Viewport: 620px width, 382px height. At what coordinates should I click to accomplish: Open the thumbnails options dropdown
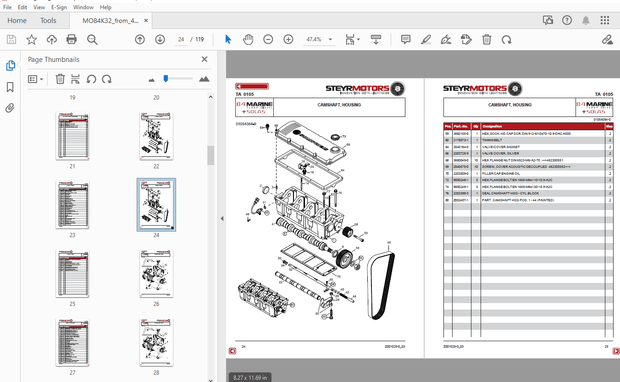[x=35, y=79]
